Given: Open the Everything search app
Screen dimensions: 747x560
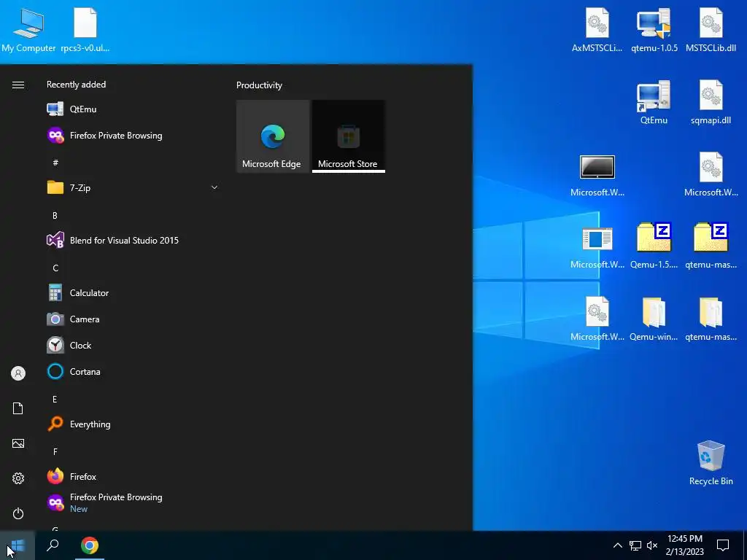Looking at the screenshot, I should coord(133,424).
